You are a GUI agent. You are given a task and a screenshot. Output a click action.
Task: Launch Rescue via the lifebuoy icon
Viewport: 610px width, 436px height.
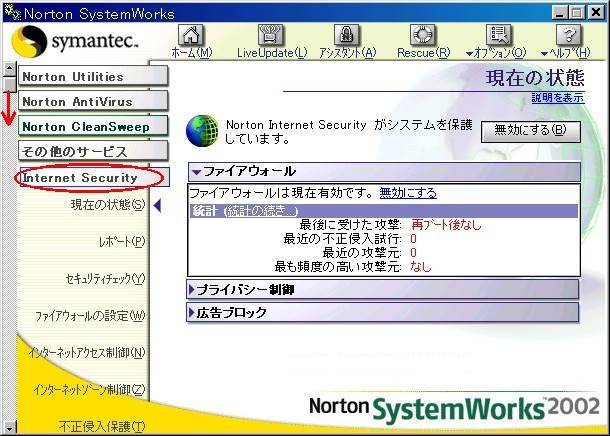[x=423, y=35]
